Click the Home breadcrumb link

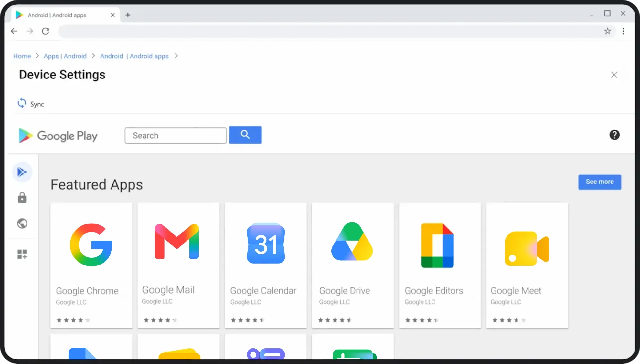[22, 56]
